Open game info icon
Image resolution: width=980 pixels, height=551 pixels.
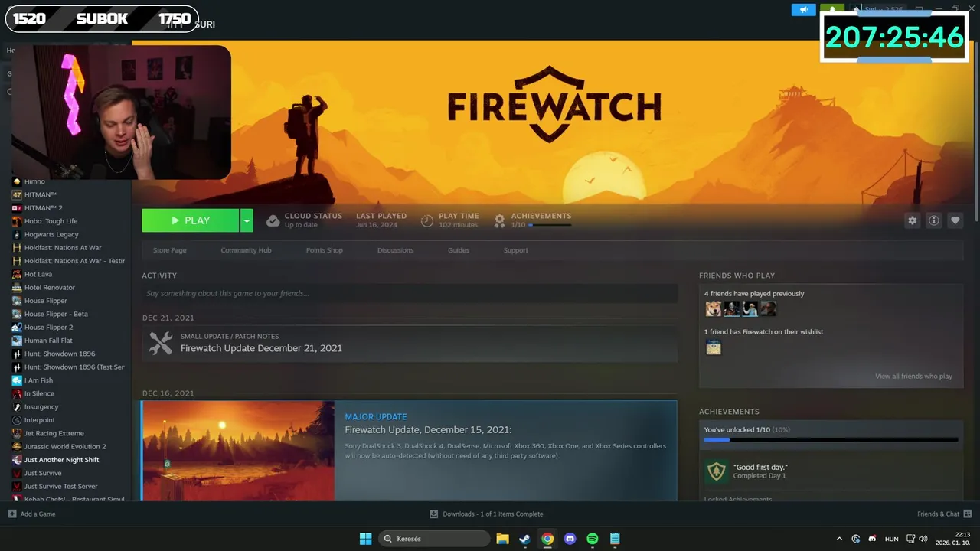[x=933, y=220]
